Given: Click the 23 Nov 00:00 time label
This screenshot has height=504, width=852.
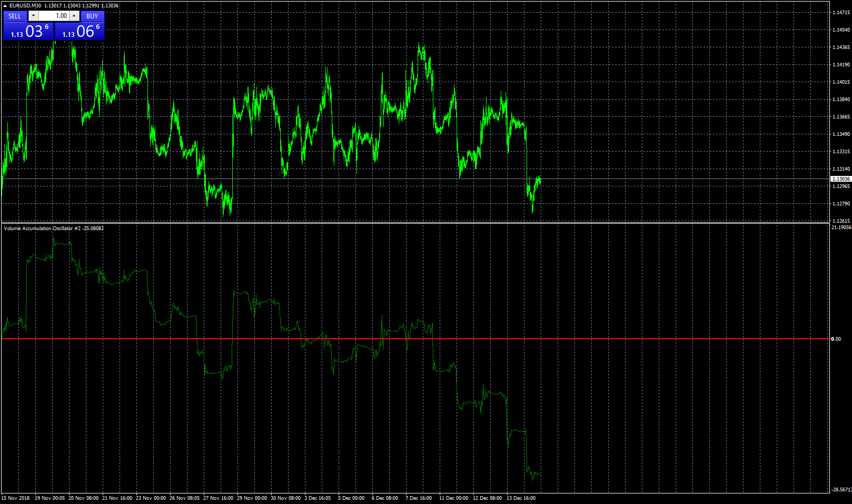Looking at the screenshot, I should [x=151, y=498].
